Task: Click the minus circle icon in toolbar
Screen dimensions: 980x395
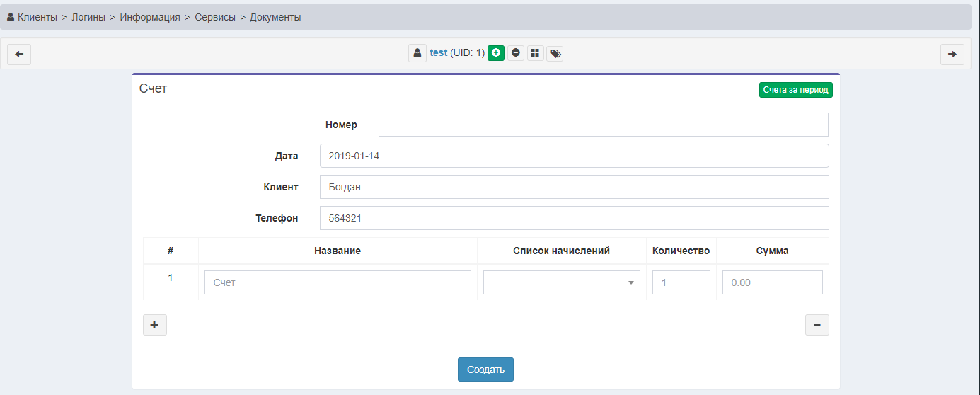Action: click(516, 53)
